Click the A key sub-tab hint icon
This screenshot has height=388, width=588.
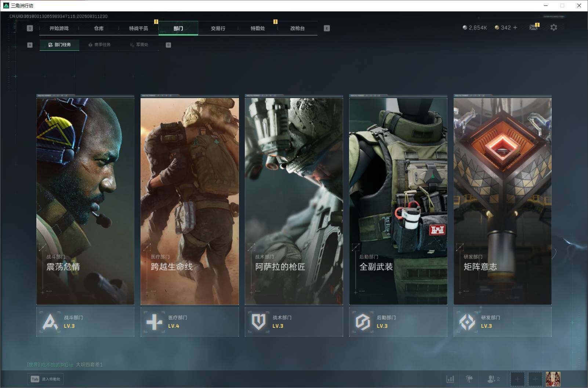pos(30,45)
